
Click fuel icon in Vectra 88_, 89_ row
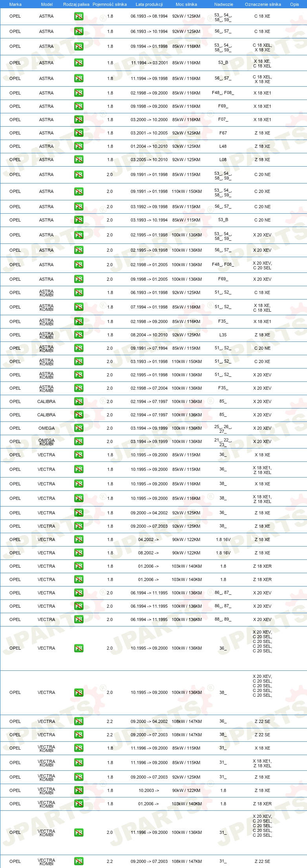[x=79, y=619]
